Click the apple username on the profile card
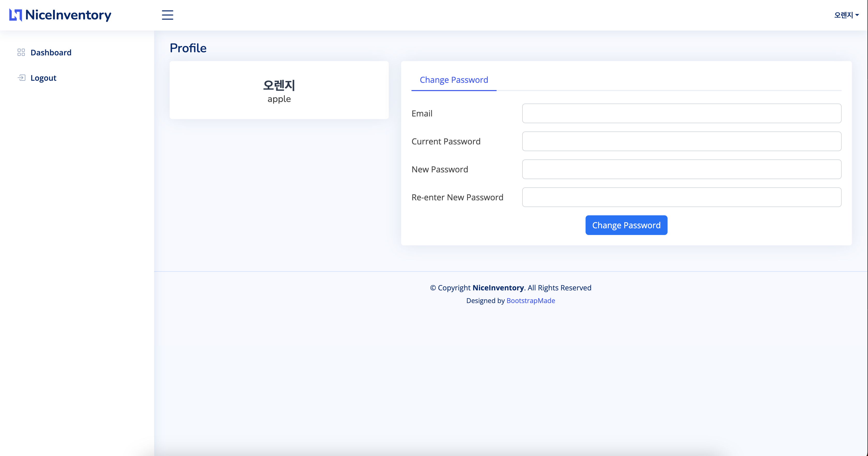The image size is (868, 456). [x=279, y=99]
